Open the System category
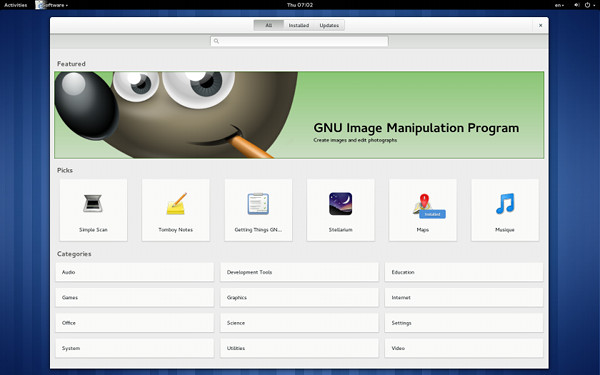600x375 pixels. click(135, 348)
